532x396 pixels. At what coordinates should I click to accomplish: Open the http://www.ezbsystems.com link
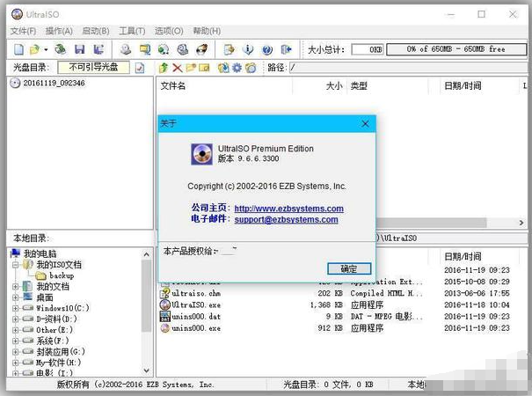tap(288, 209)
